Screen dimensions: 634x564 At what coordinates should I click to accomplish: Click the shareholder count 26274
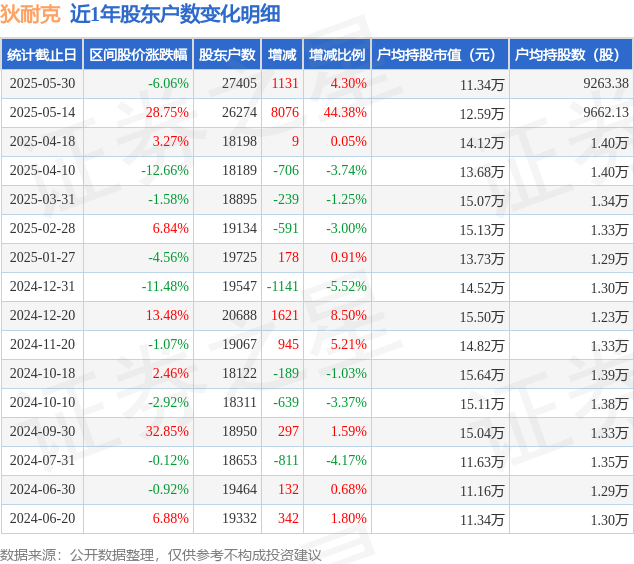pyautogui.click(x=239, y=112)
